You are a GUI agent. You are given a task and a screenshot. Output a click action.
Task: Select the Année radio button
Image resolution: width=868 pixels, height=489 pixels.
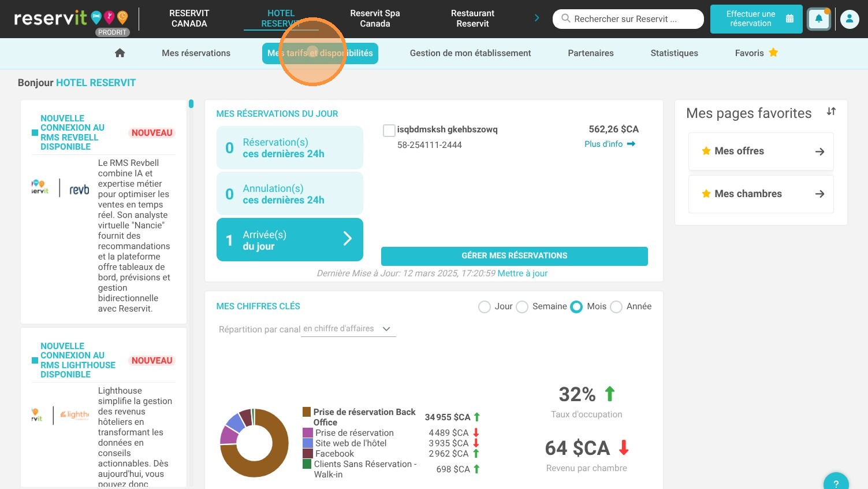pos(616,307)
